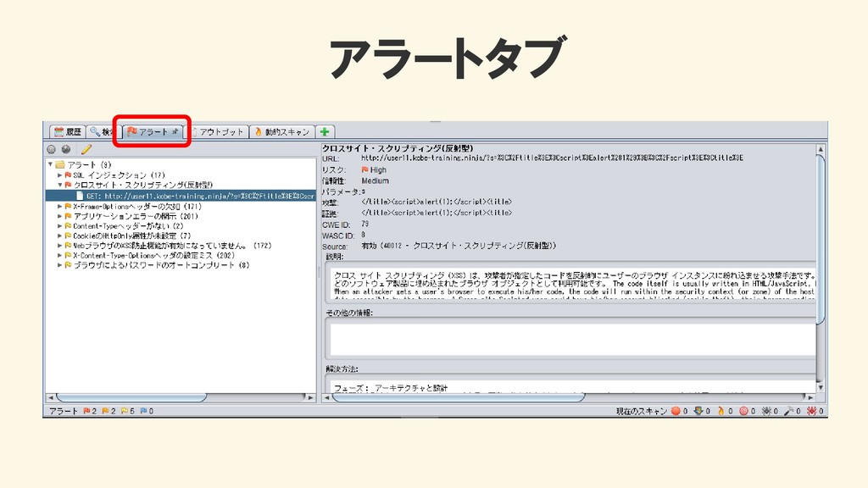Select the クロスサイト・スクリプティング(反射型) alert label

click(142, 185)
